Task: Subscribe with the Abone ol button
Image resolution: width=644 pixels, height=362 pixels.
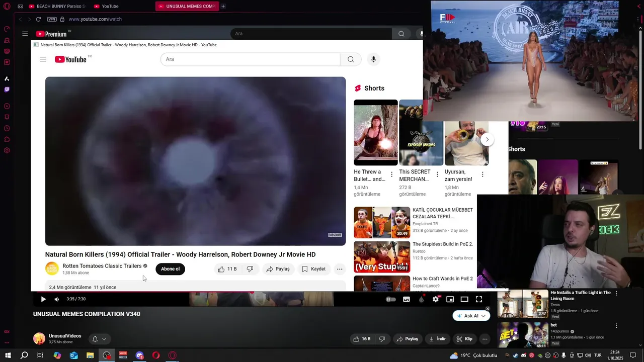Action: (170, 269)
